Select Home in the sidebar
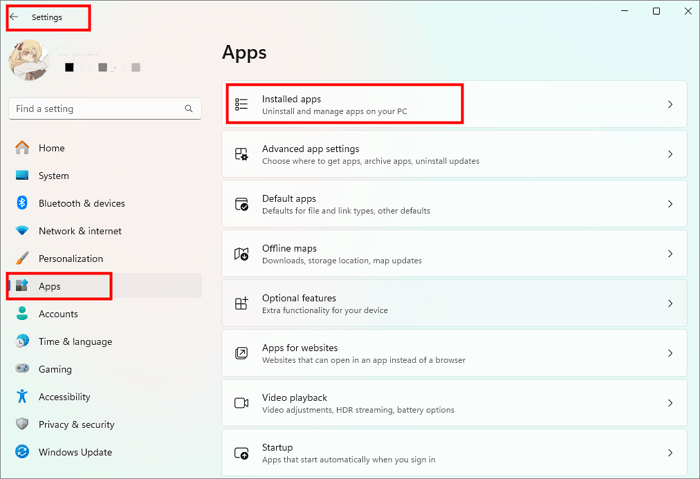This screenshot has height=479, width=700. tap(51, 148)
